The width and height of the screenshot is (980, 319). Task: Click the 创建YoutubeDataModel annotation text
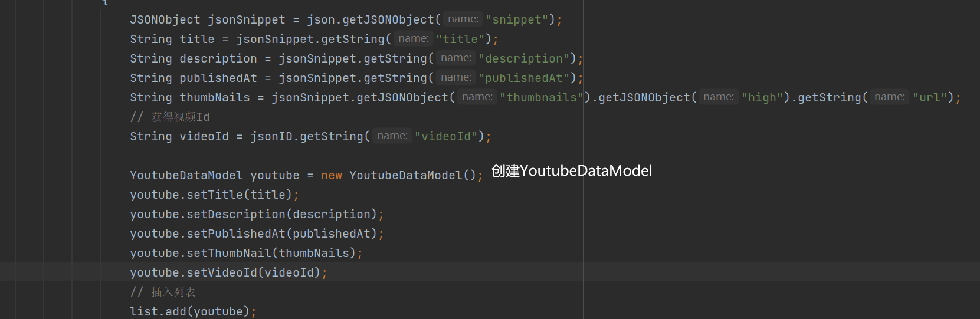click(572, 171)
